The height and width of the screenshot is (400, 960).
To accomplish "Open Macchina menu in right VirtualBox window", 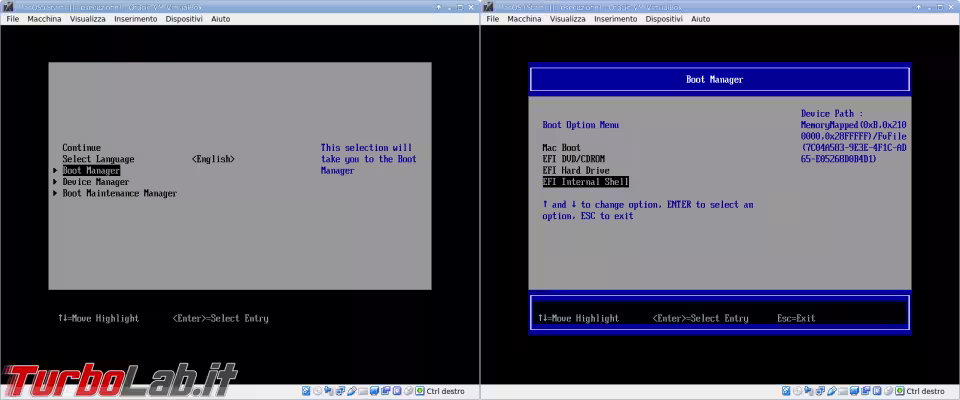I will (x=524, y=19).
